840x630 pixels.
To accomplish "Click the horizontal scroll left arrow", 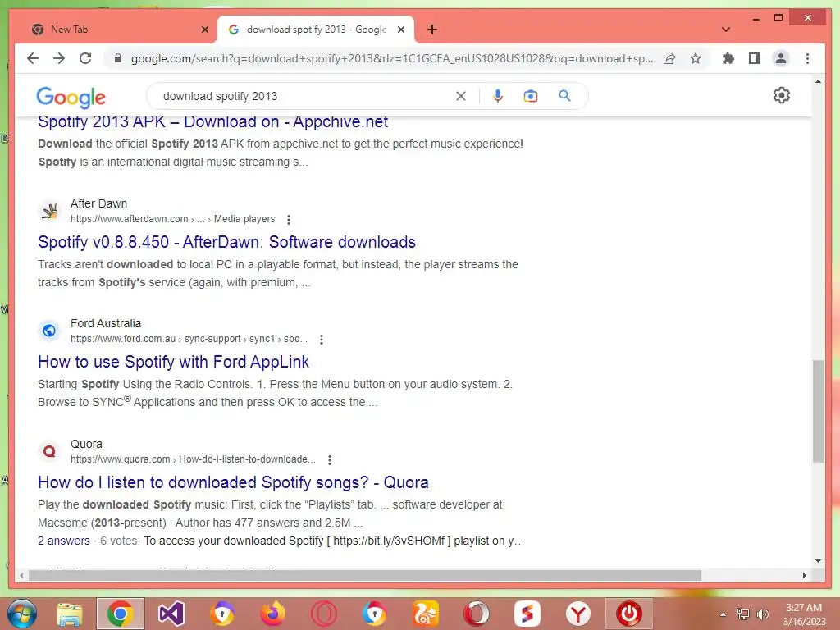I will 21,576.
